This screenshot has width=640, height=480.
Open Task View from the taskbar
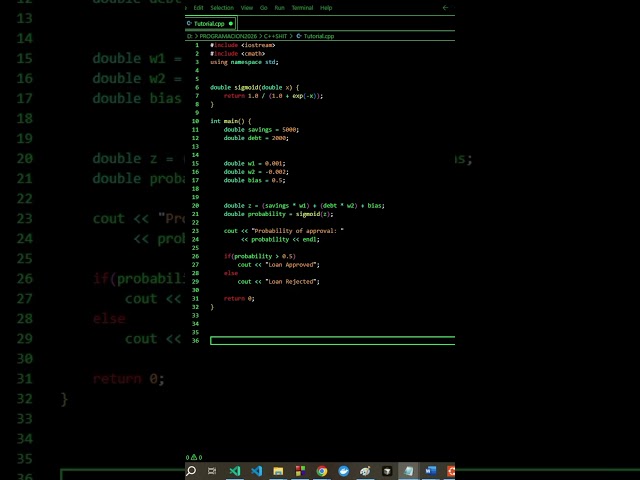[x=212, y=471]
